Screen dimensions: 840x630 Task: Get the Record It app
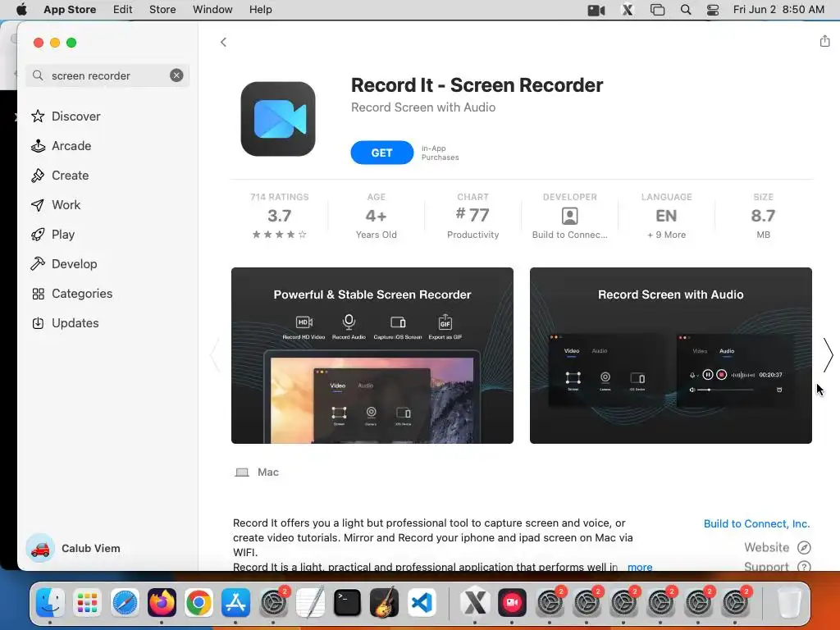tap(382, 153)
